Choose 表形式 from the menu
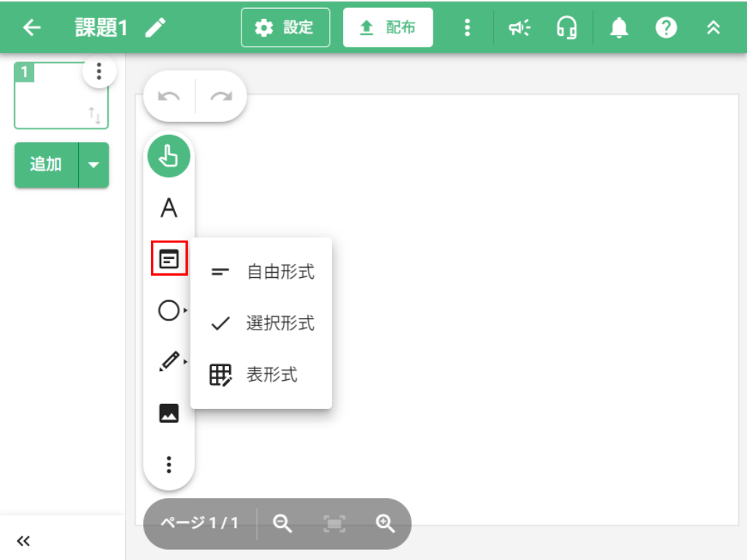Screen dimensions: 747x560 [x=261, y=375]
